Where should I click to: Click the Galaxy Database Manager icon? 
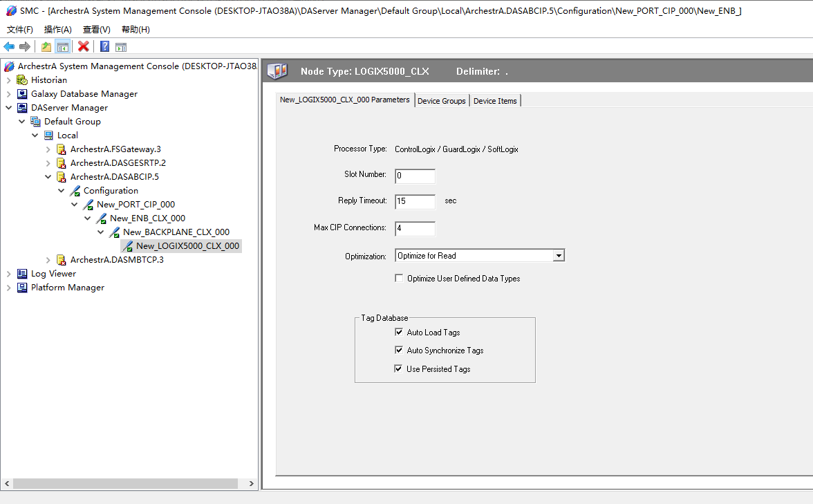21,93
